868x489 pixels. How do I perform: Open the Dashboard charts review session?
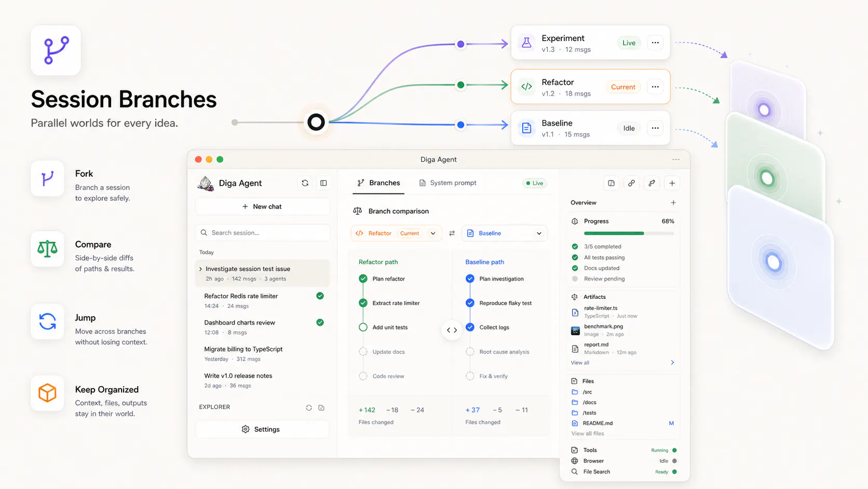pos(263,327)
